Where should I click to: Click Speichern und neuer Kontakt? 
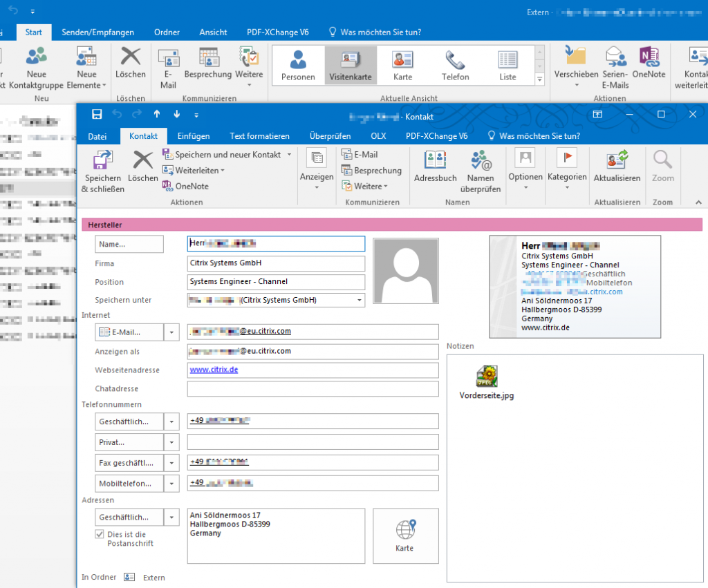pos(222,154)
